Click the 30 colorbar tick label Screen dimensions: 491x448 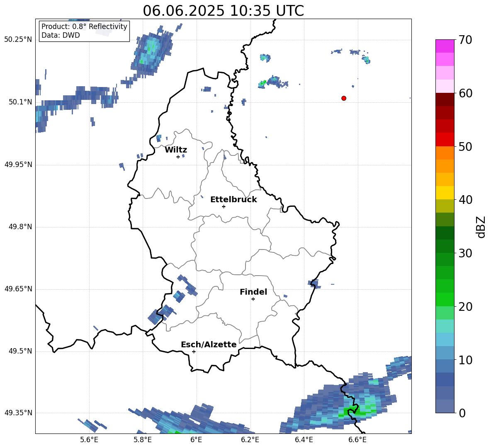click(x=465, y=253)
